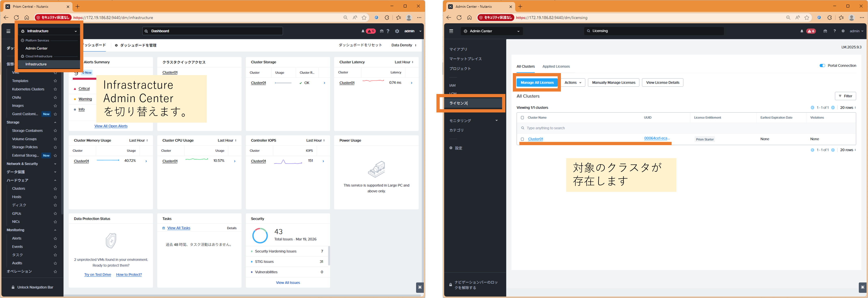The image size is (868, 298).
Task: Click help question mark in Admin Center
Action: coord(834,31)
